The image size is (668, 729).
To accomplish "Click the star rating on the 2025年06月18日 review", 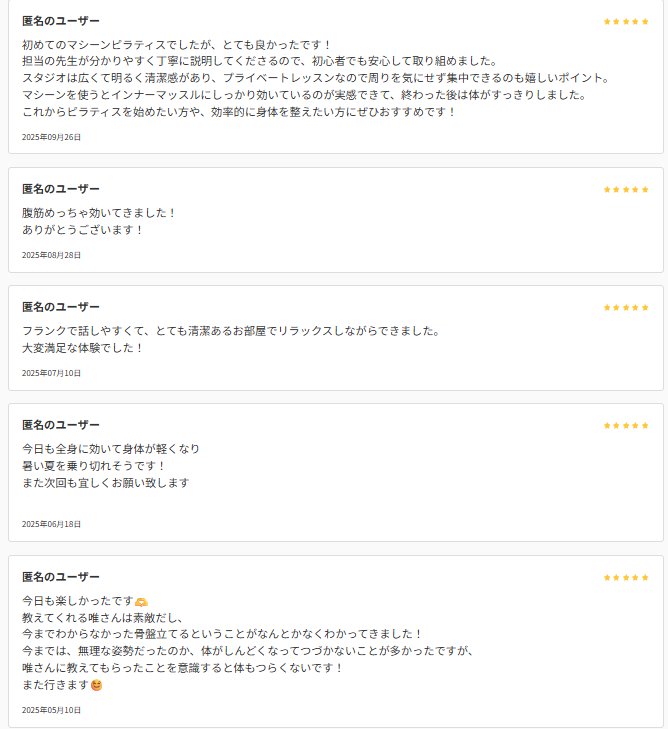I will [626, 425].
